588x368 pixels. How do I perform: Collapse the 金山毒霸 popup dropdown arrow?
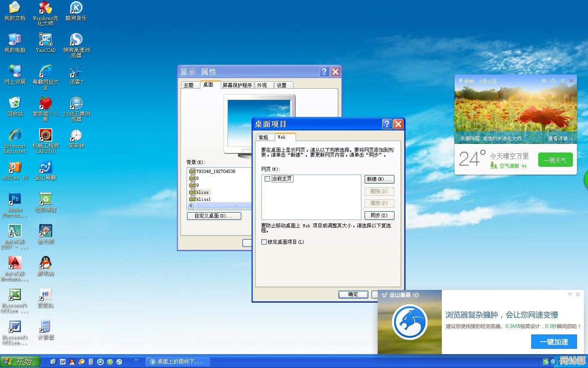[x=570, y=294]
